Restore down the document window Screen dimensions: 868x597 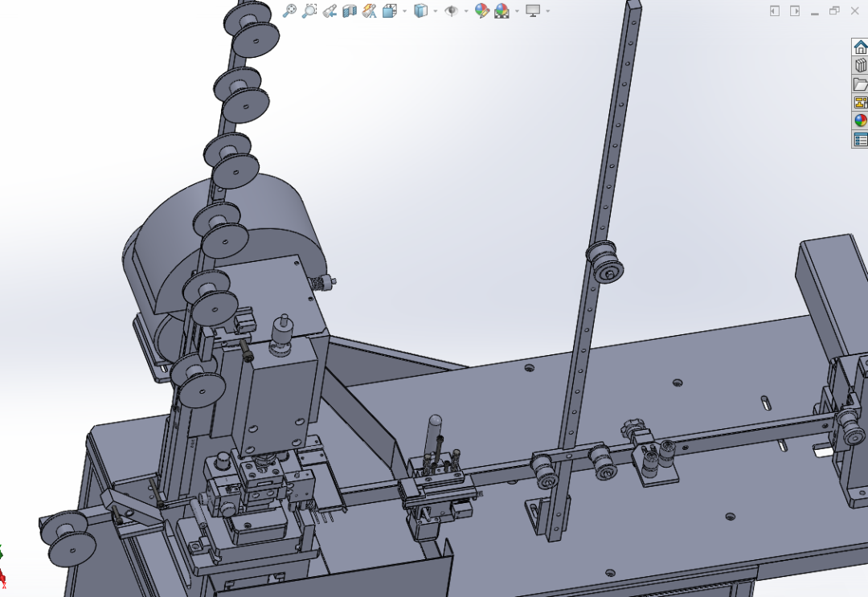click(834, 10)
